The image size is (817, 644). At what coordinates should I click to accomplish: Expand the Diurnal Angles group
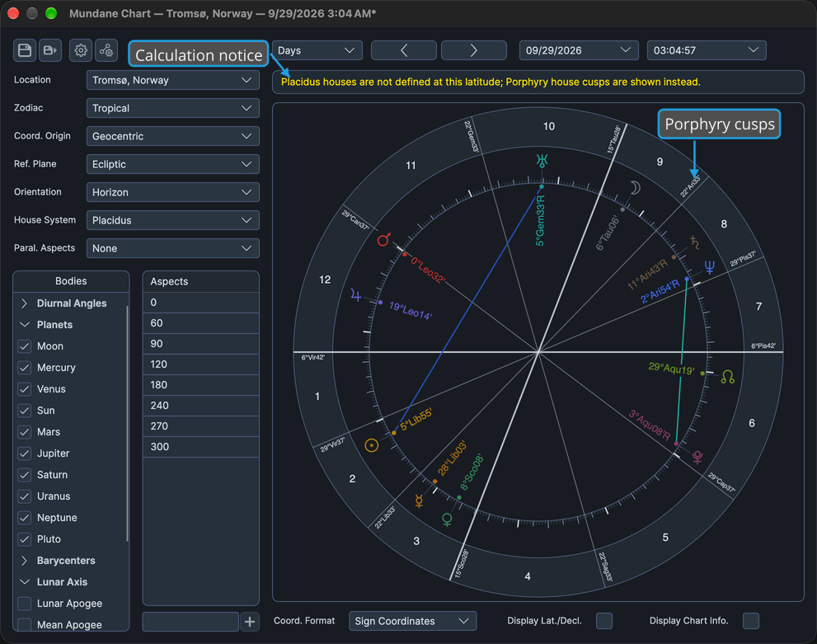click(24, 303)
